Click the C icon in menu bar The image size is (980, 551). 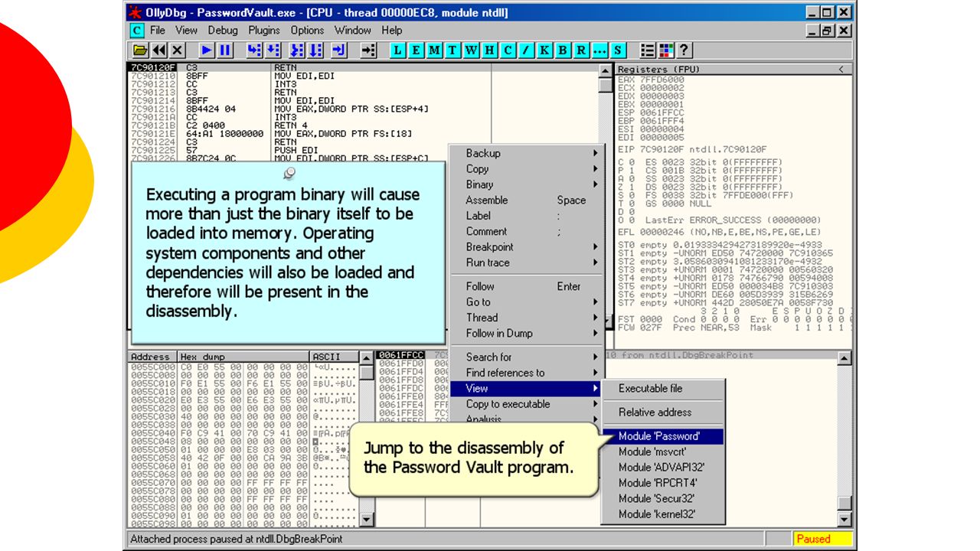click(x=136, y=31)
